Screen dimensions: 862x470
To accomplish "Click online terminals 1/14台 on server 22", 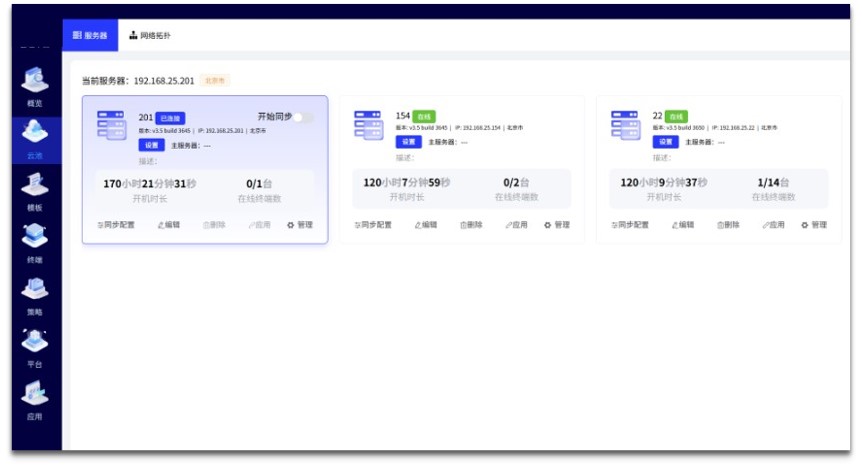I will coord(773,183).
